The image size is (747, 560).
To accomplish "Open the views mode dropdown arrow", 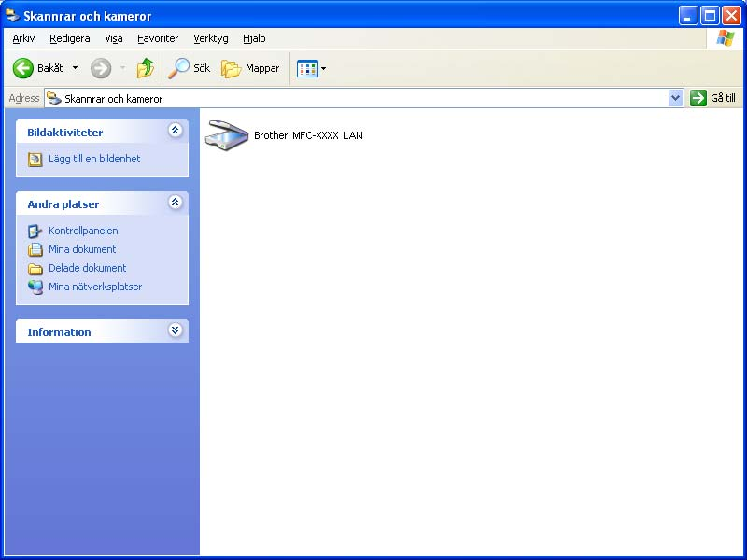I will [323, 68].
